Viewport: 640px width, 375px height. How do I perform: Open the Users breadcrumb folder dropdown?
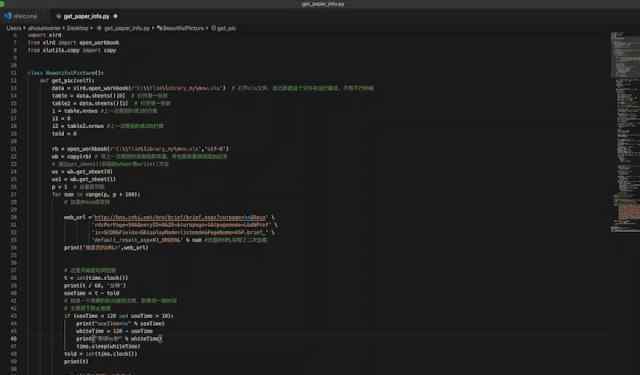coord(13,29)
